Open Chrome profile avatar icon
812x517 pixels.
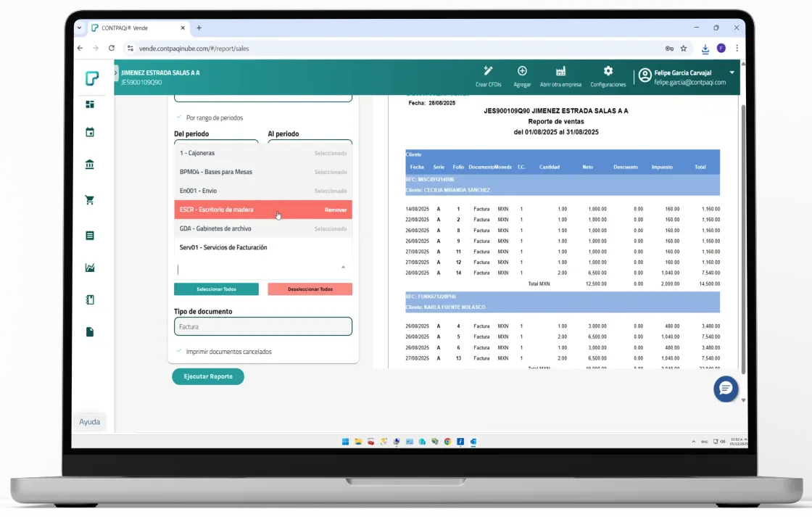point(721,48)
